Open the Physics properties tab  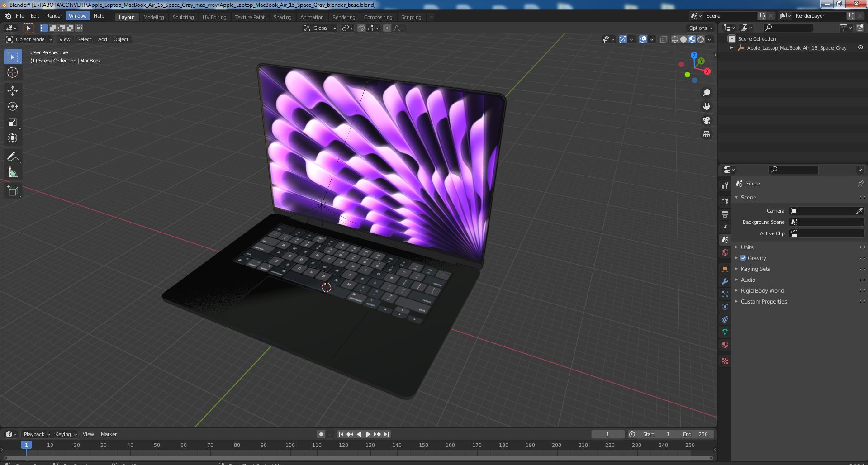725,307
